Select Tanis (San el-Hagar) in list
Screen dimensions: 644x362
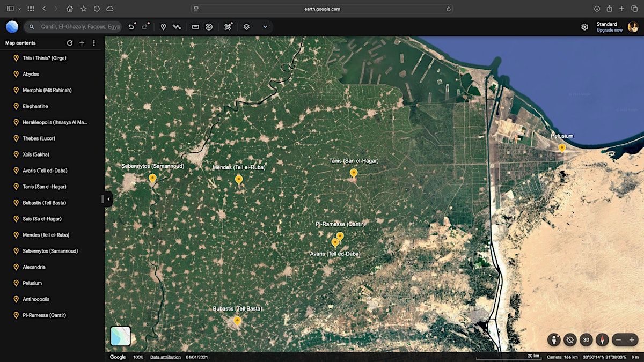[x=44, y=187]
